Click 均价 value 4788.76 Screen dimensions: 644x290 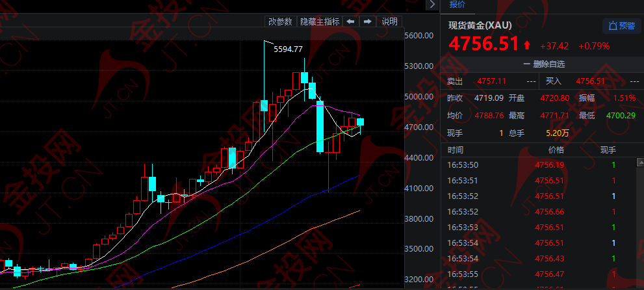(489, 116)
